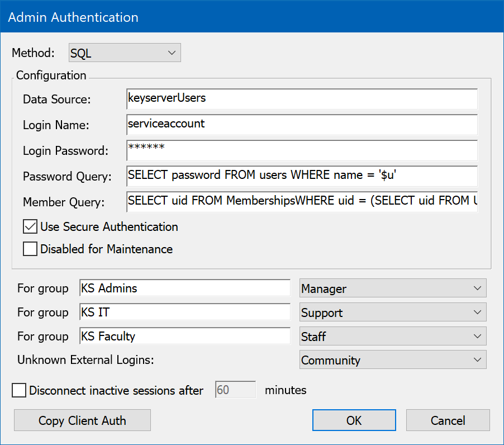The height and width of the screenshot is (445, 504).
Task: Uncheck Use Secure Authentication checkbox
Action: pos(30,227)
